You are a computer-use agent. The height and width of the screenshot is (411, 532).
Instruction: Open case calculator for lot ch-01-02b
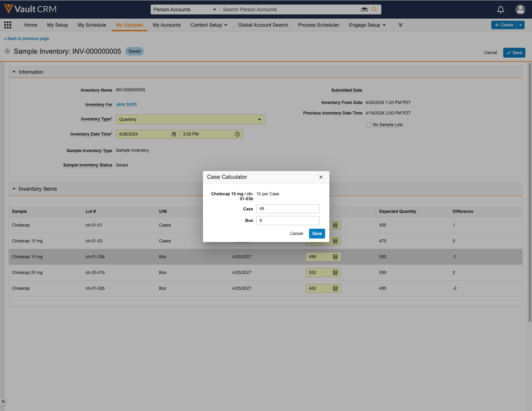[x=335, y=288]
